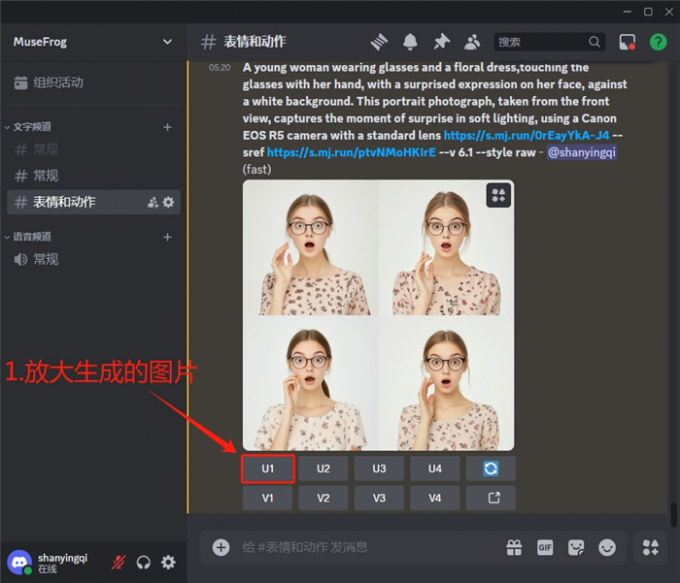
Task: Open the green help icon
Action: tap(658, 42)
